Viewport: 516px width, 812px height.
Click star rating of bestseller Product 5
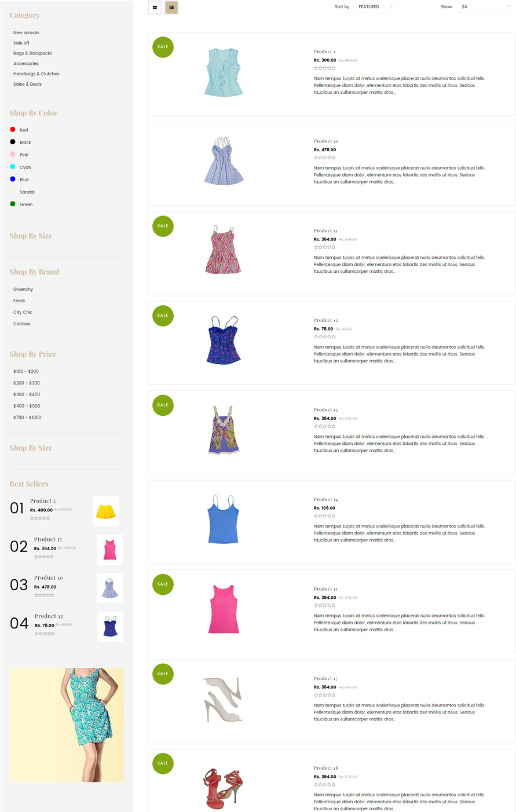click(x=41, y=518)
